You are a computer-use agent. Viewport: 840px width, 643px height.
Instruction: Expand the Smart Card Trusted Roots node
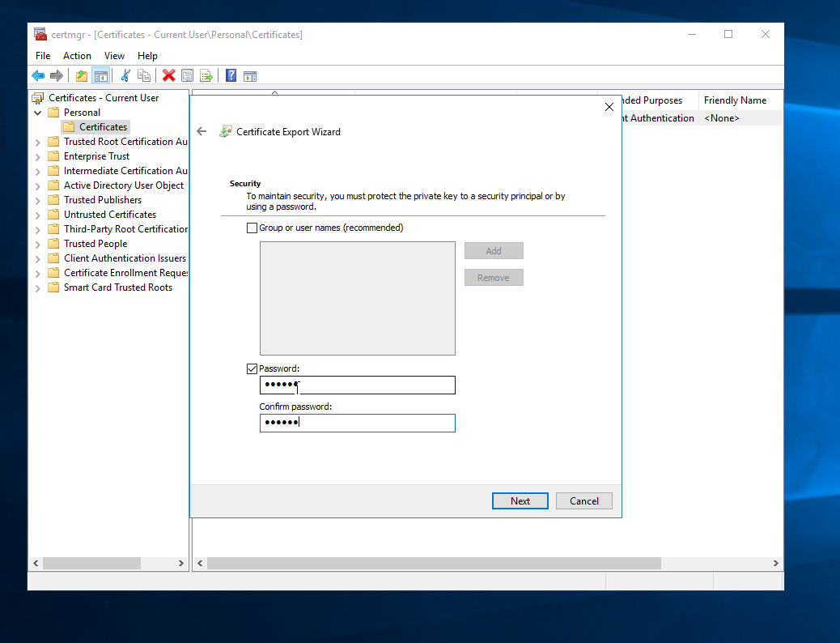pos(37,288)
